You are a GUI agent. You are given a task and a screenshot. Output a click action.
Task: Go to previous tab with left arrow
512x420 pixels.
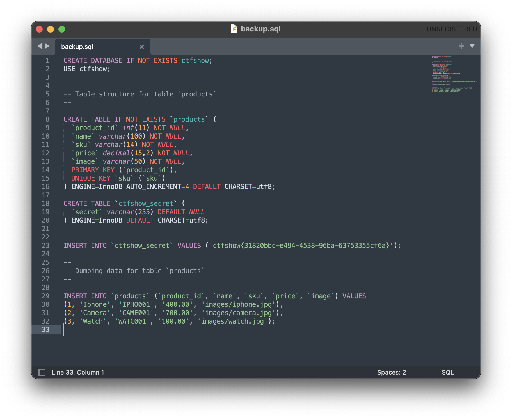point(39,46)
